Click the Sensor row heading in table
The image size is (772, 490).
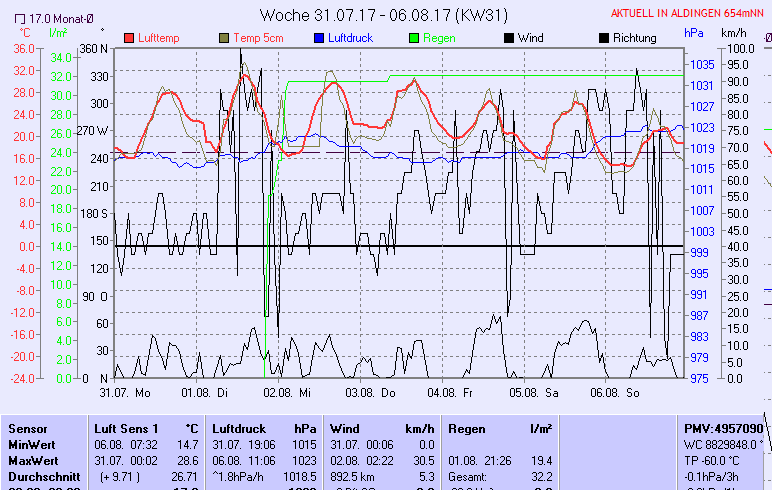[x=27, y=428]
